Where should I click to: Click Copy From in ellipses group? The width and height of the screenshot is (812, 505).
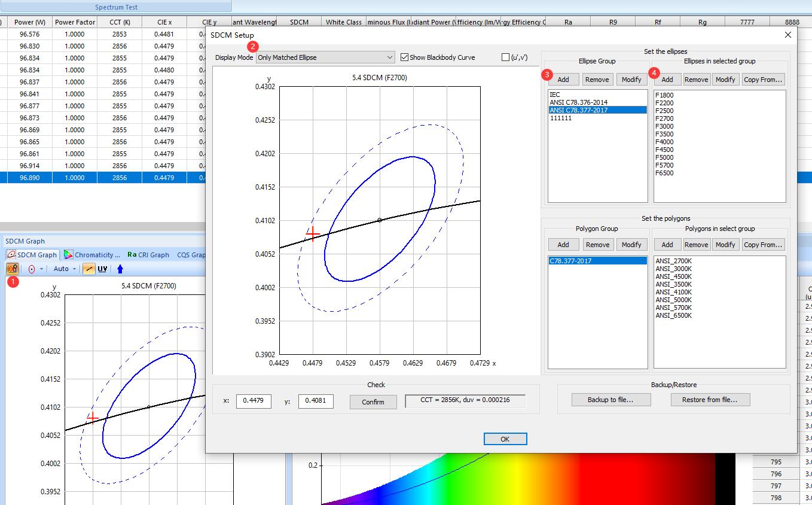[x=762, y=80]
